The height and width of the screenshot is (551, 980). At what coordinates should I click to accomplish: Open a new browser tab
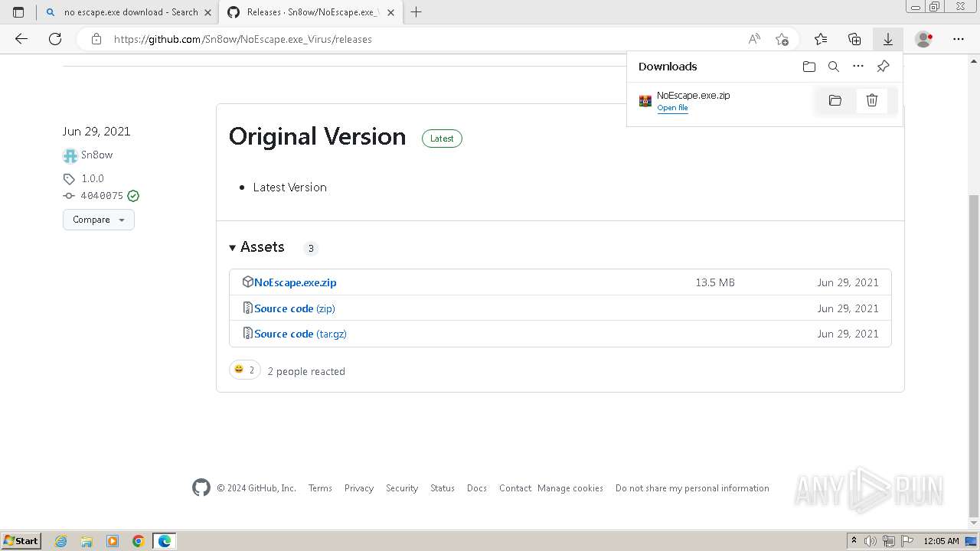tap(416, 12)
